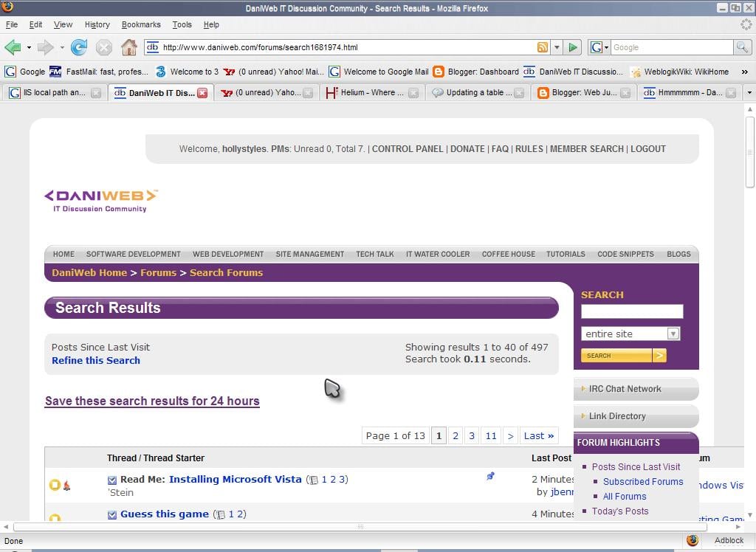This screenshot has height=552, width=756.
Task: Toggle checkbox for Installing Microsoft Vista thread
Action: (x=112, y=480)
